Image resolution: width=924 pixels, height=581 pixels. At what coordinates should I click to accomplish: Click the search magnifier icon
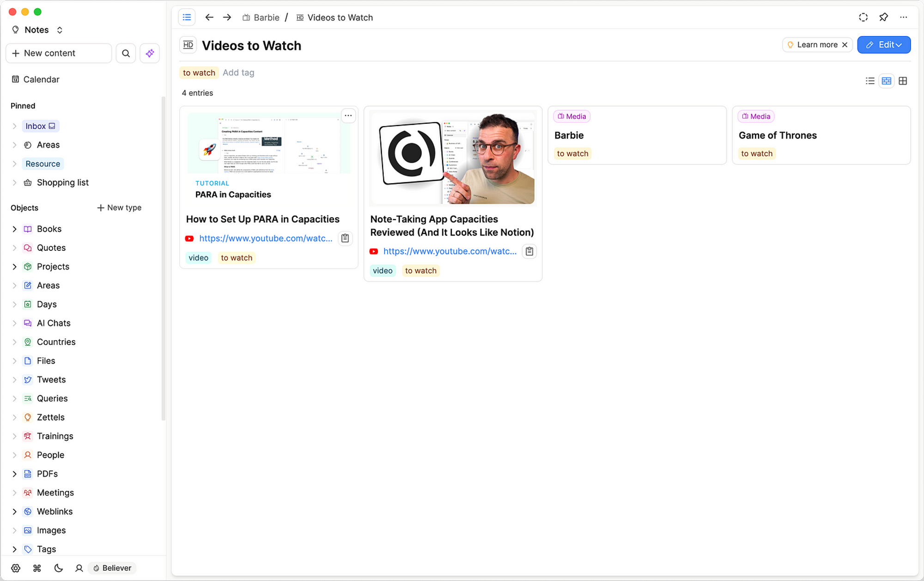[126, 53]
